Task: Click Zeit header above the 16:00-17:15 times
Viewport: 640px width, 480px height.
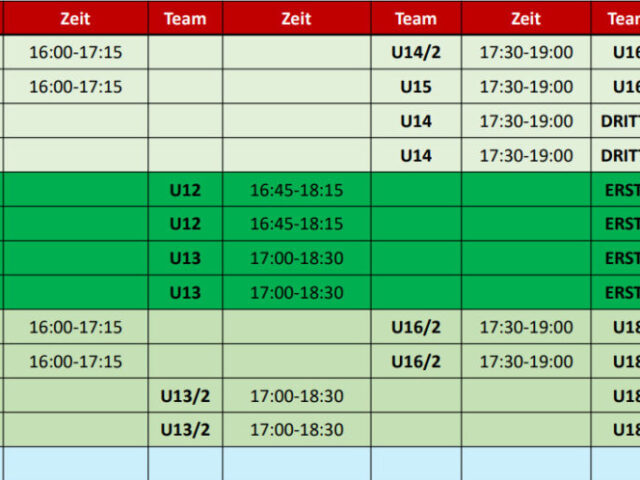Action: point(75,18)
